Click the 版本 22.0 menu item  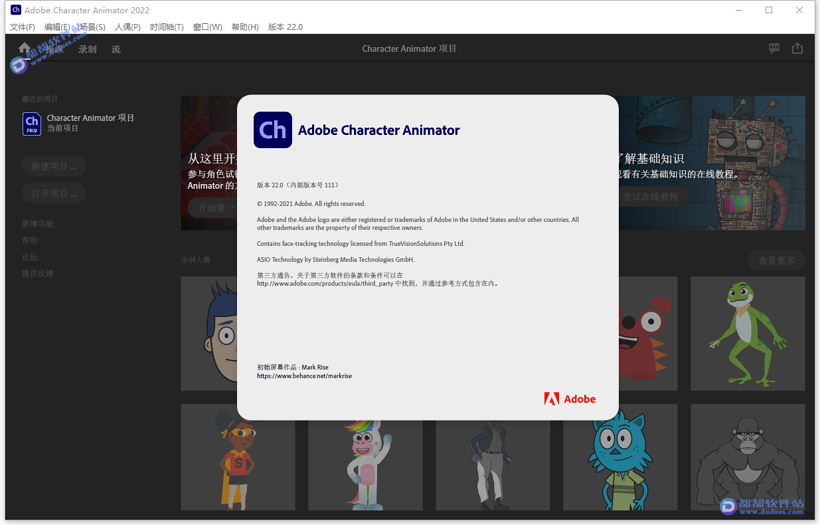coord(285,27)
